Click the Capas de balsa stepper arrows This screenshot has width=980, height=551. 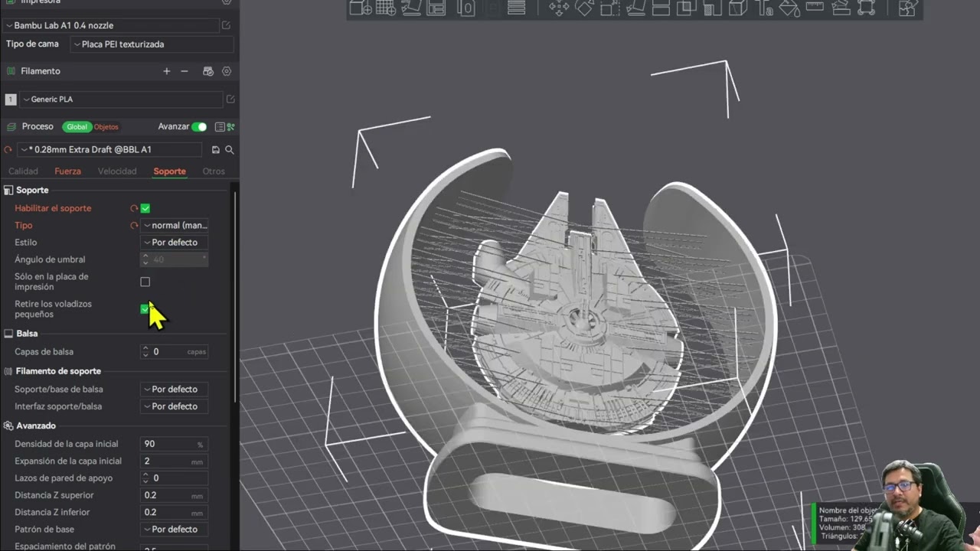coord(145,352)
